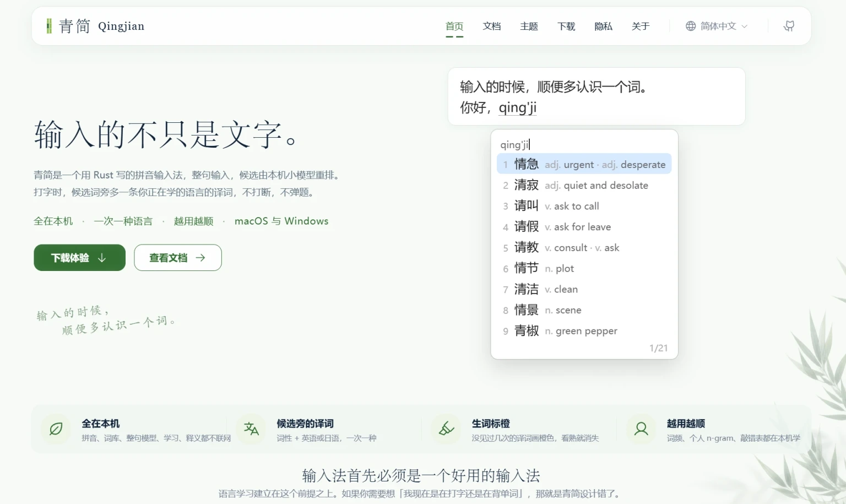The width and height of the screenshot is (846, 504).
Task: Click the 1/21 page indicator
Action: 658,348
